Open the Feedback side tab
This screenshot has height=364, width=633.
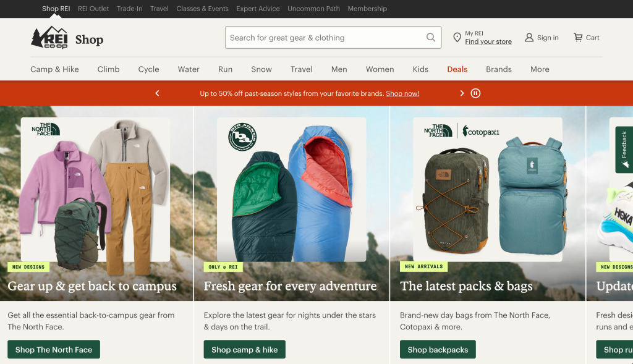624,150
